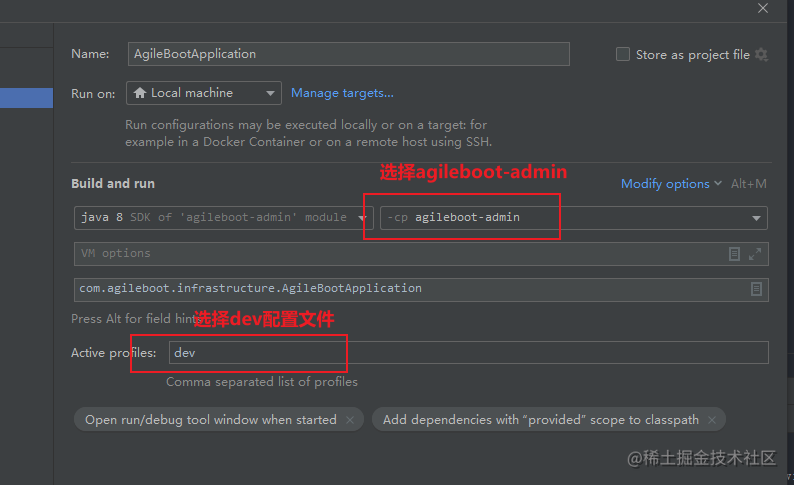The height and width of the screenshot is (485, 794).
Task: Click the VM options insert macros icon
Action: point(734,254)
